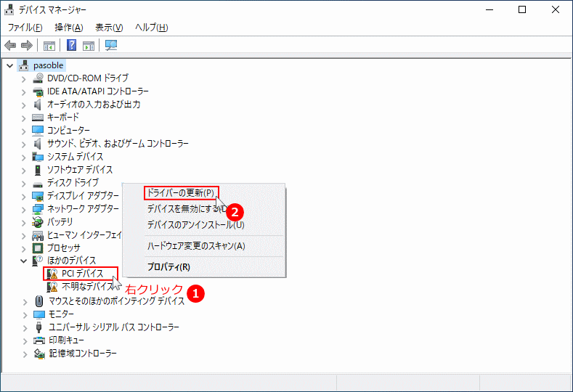
Task: Expand the ディスク ドライブ node
Action: coord(24,184)
